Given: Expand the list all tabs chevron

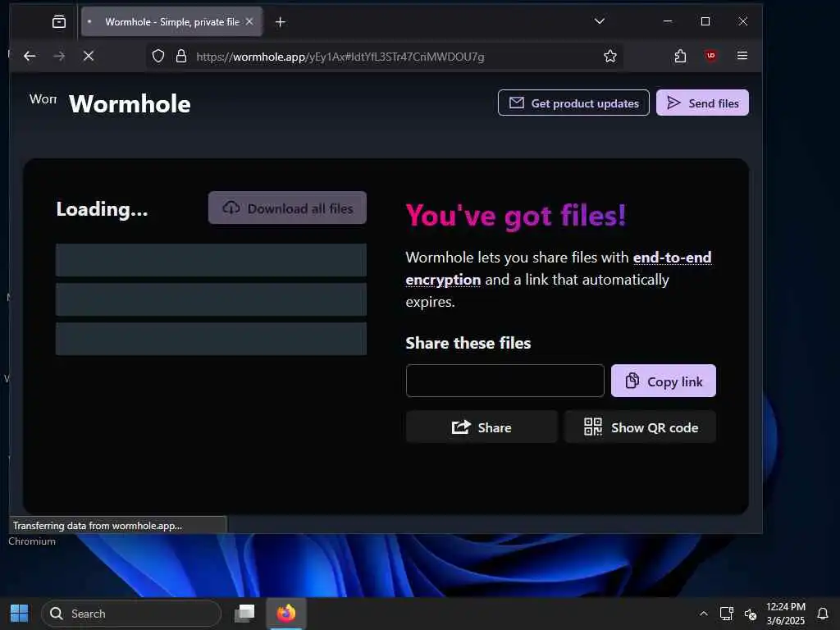Looking at the screenshot, I should coord(600,21).
